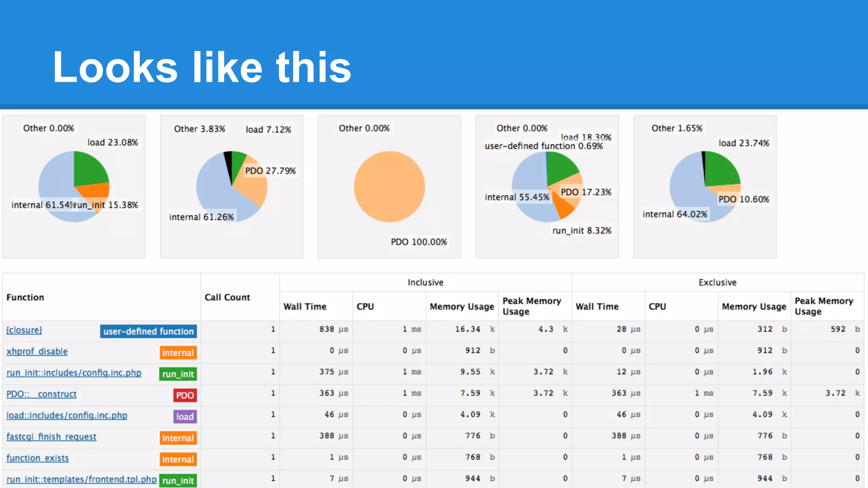868x488 pixels.
Task: Sort by Inclusive Wall Time column header
Action: pyautogui.click(x=305, y=306)
